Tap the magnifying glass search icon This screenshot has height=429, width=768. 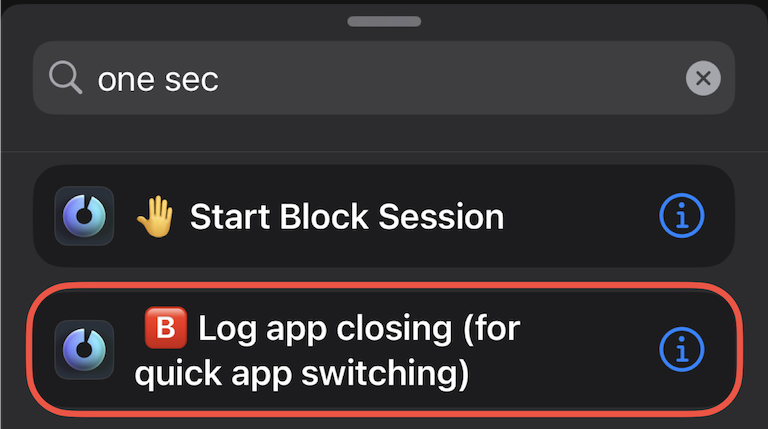pyautogui.click(x=65, y=78)
